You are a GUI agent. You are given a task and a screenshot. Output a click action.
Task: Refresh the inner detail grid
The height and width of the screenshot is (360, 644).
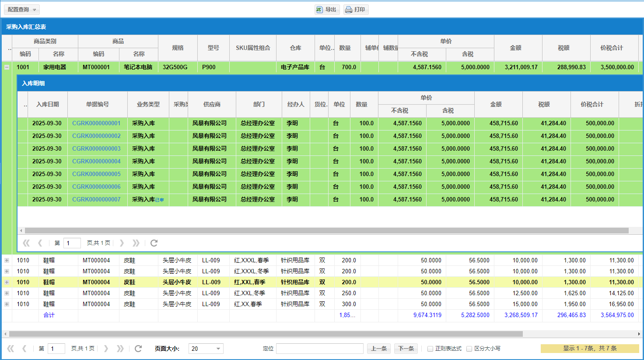(x=154, y=243)
